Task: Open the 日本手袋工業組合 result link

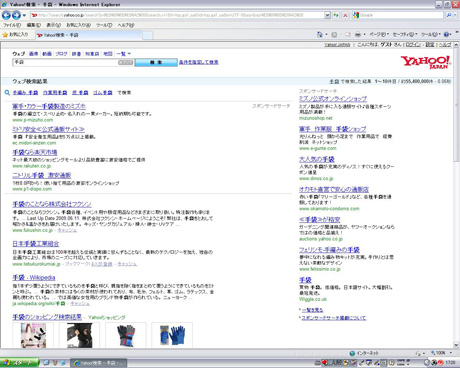Action: (36, 244)
